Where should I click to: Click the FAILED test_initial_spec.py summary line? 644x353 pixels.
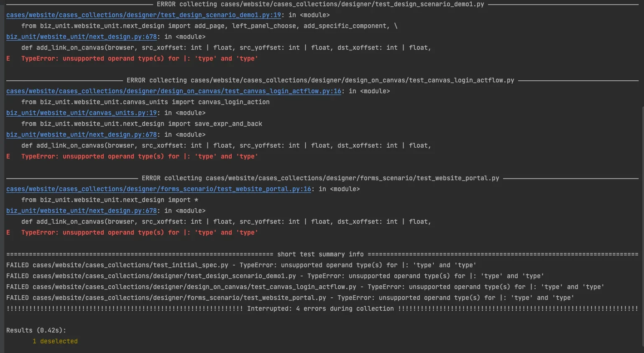pos(241,265)
